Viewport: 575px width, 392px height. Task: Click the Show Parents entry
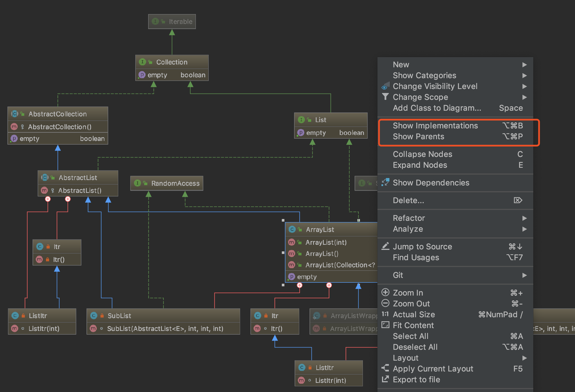click(418, 137)
